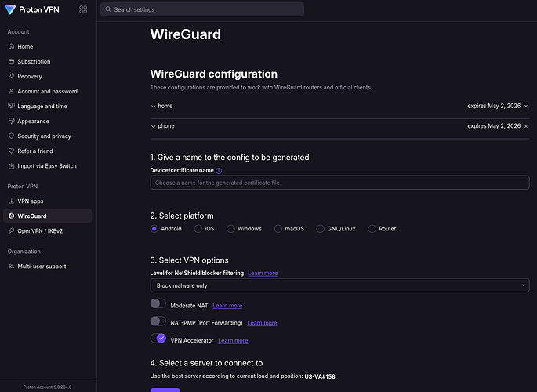Click the Device/certificate name info icon
The height and width of the screenshot is (392, 537).
tap(219, 170)
